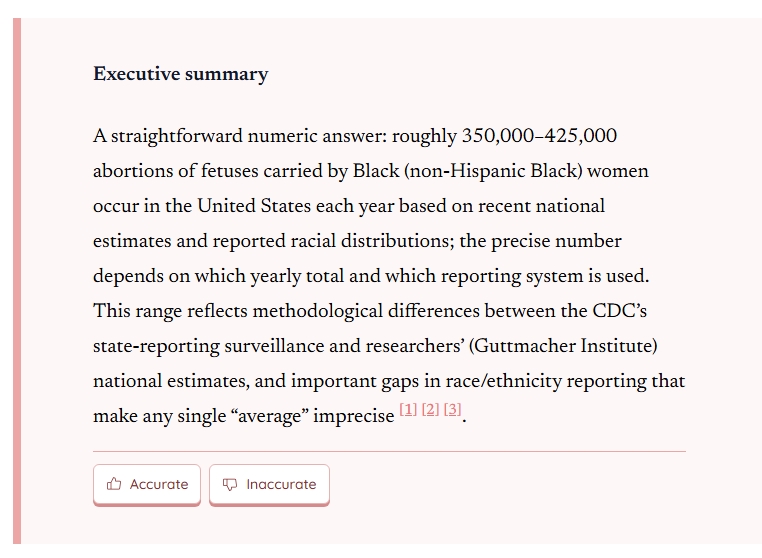Mark the summary as Accurate
The height and width of the screenshot is (558, 762).
click(147, 485)
